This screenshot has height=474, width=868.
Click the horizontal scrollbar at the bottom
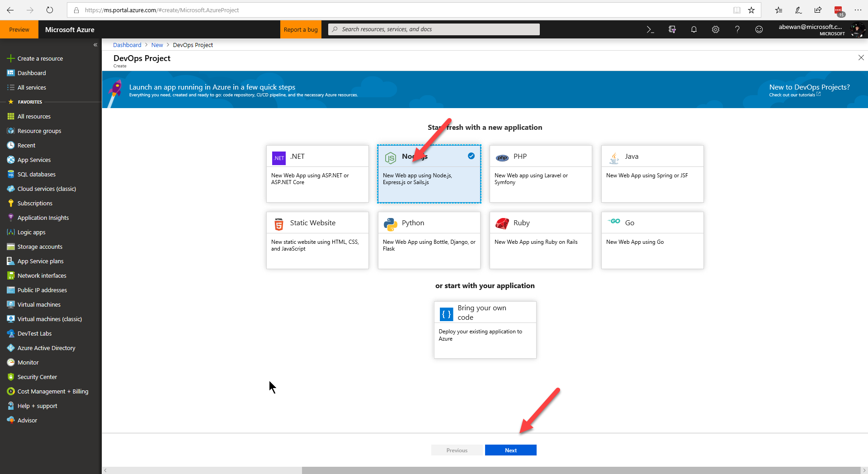coord(581,470)
